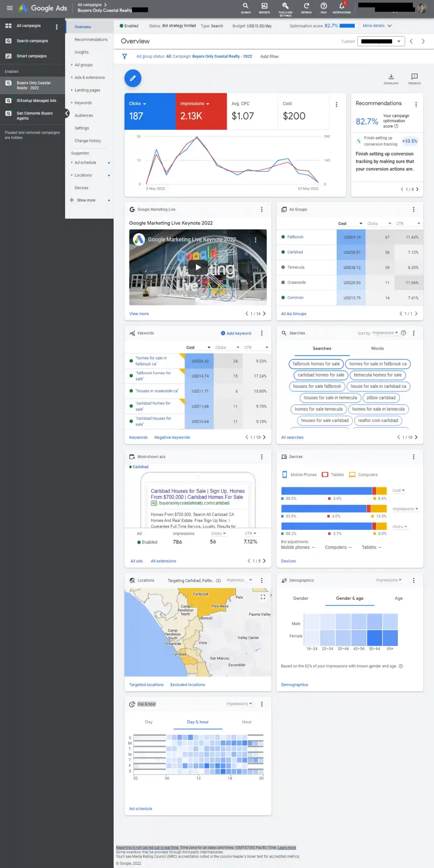Switch to the Day tab

click(x=149, y=722)
